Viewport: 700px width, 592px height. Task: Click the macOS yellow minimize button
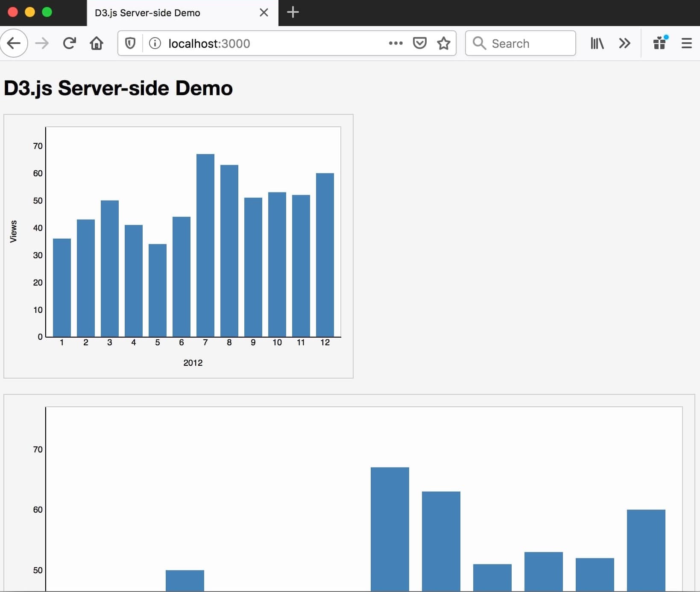pyautogui.click(x=30, y=12)
